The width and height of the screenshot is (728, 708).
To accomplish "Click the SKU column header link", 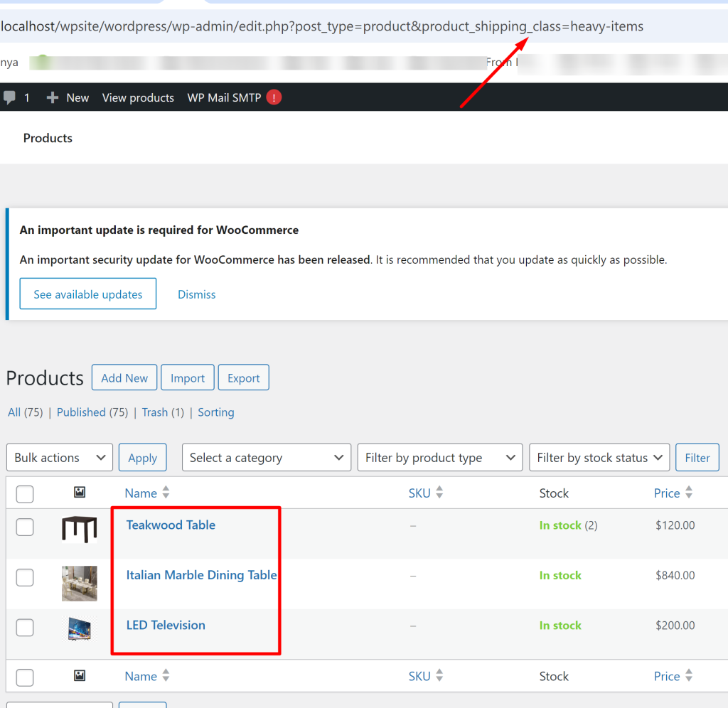I will (x=419, y=493).
